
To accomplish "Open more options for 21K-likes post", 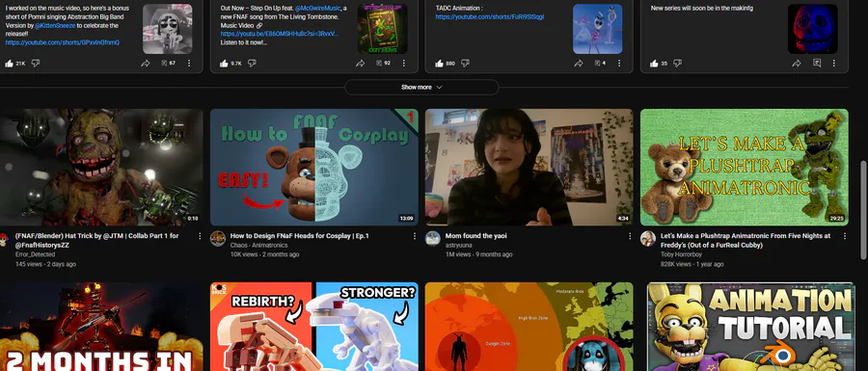I will tap(189, 64).
